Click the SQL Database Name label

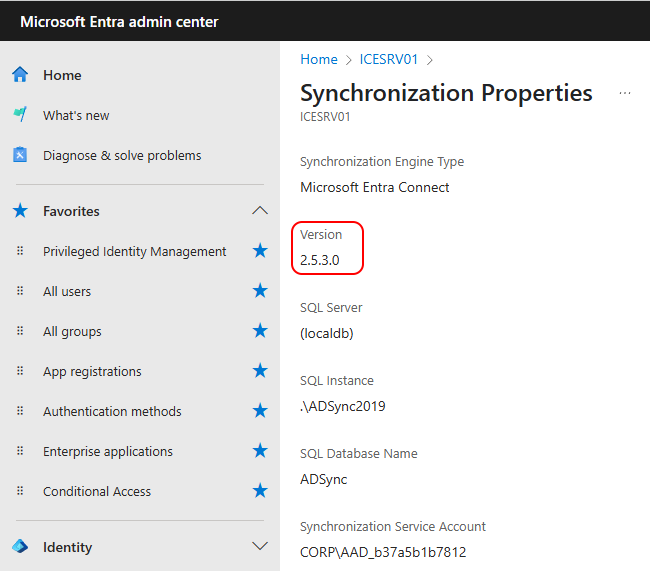click(x=359, y=453)
